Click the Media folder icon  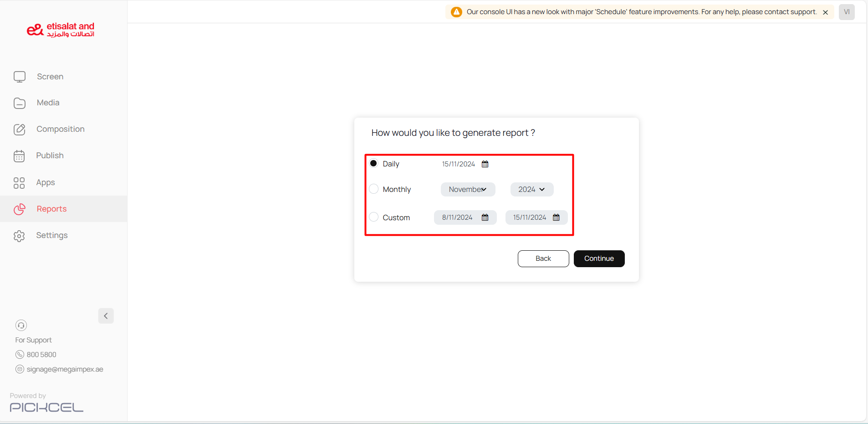pyautogui.click(x=20, y=103)
